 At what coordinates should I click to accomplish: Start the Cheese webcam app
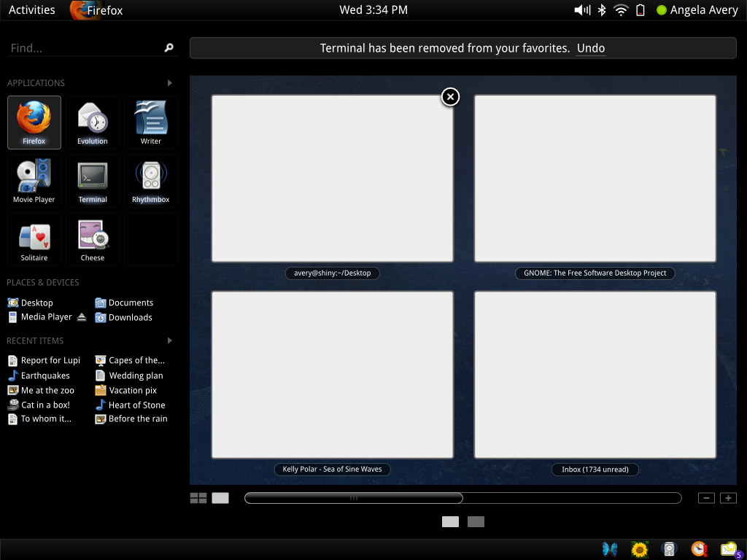coord(92,238)
